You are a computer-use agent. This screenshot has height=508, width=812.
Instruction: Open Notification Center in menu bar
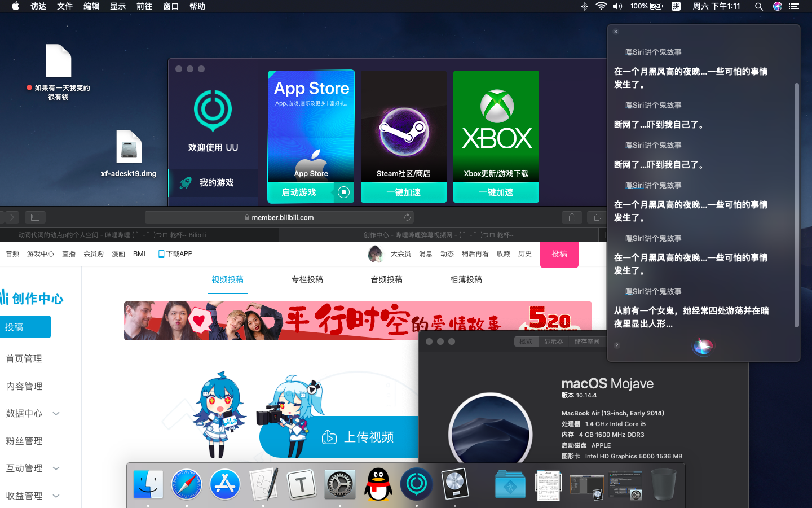794,6
